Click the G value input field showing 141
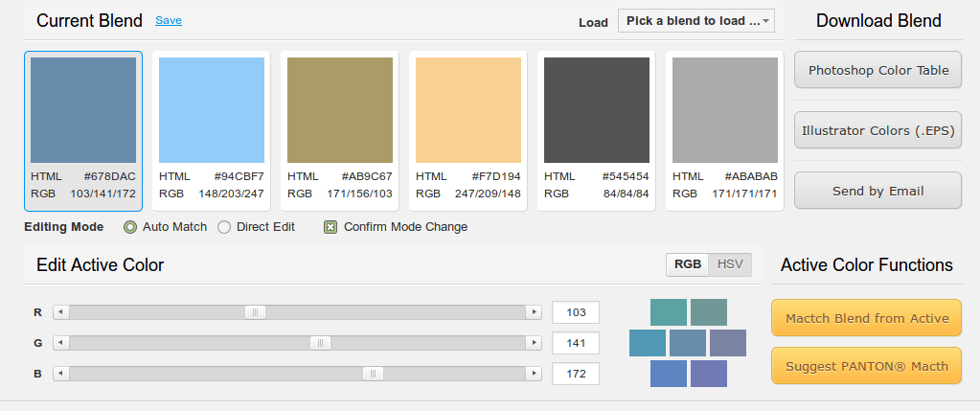 click(576, 343)
